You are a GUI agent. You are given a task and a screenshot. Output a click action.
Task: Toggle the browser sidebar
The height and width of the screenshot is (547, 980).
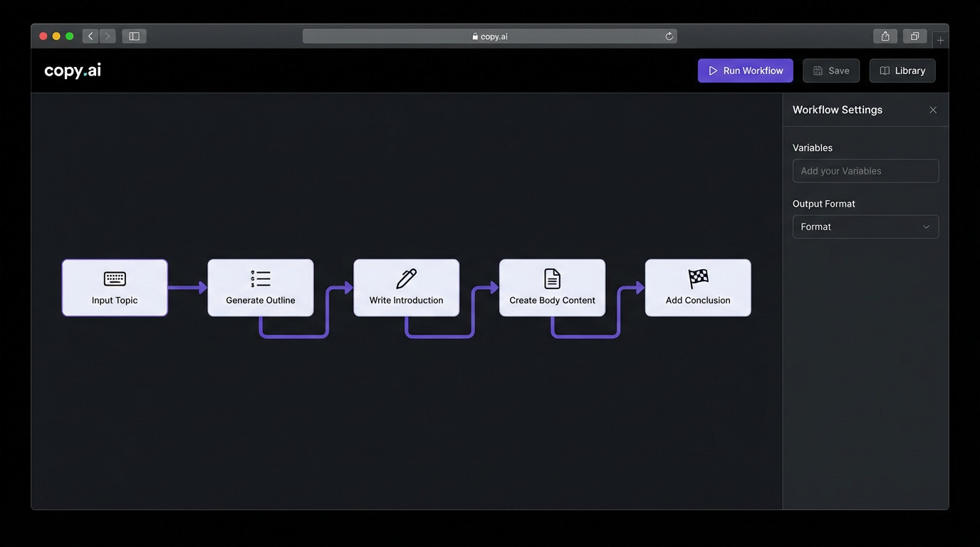133,35
